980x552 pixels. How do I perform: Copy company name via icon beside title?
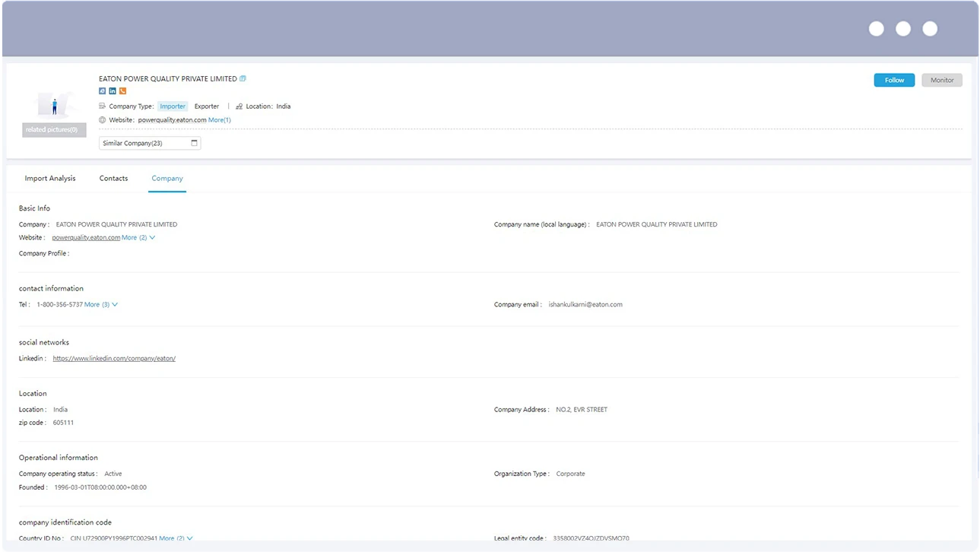(243, 78)
